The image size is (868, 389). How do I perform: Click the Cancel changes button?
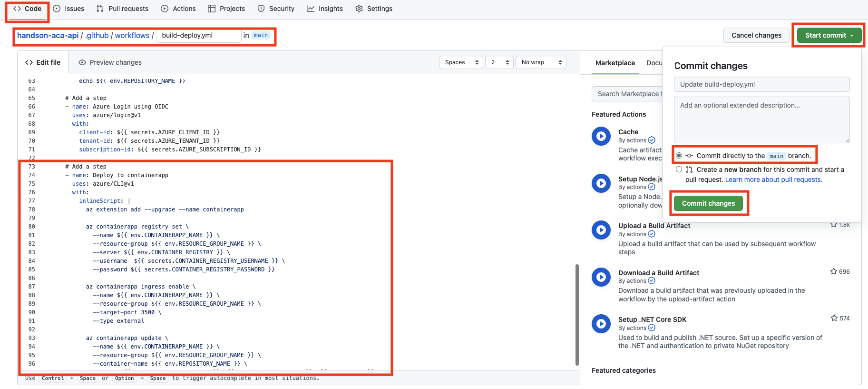tap(756, 35)
